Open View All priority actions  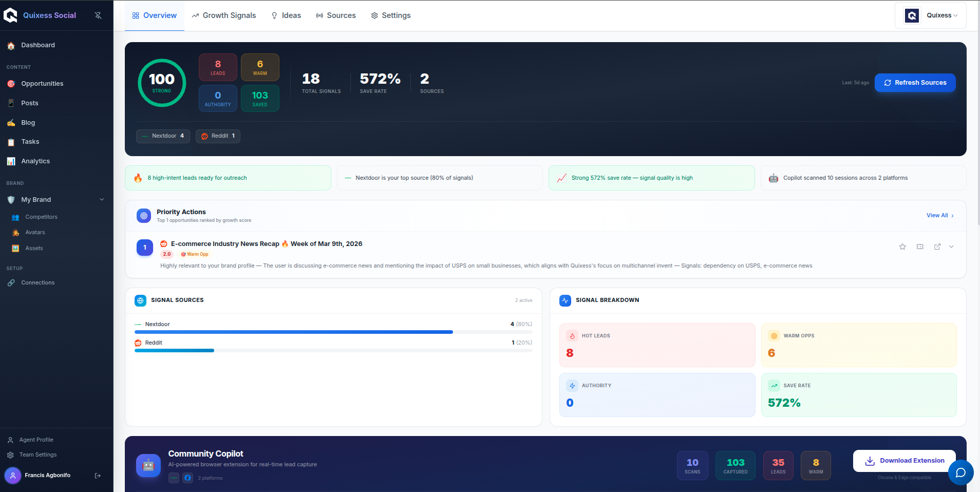click(x=940, y=216)
